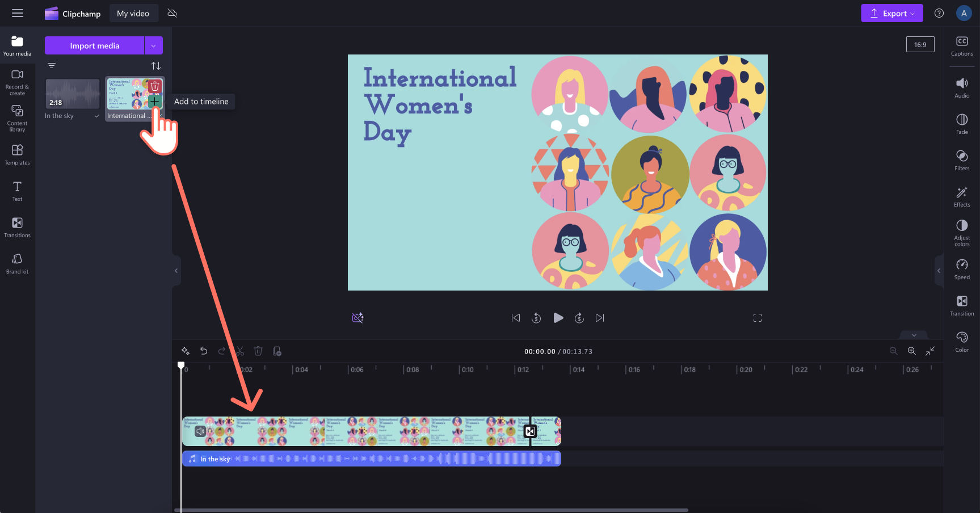The width and height of the screenshot is (980, 513).
Task: Open the Color panel
Action: (x=962, y=340)
